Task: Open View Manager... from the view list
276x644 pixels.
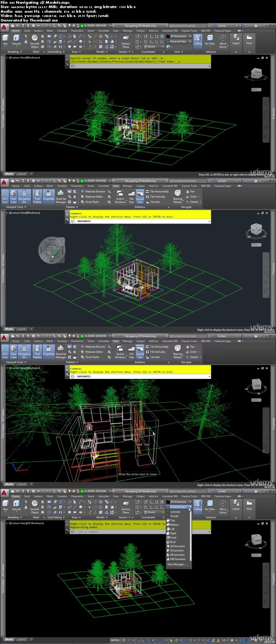Action: [176, 564]
